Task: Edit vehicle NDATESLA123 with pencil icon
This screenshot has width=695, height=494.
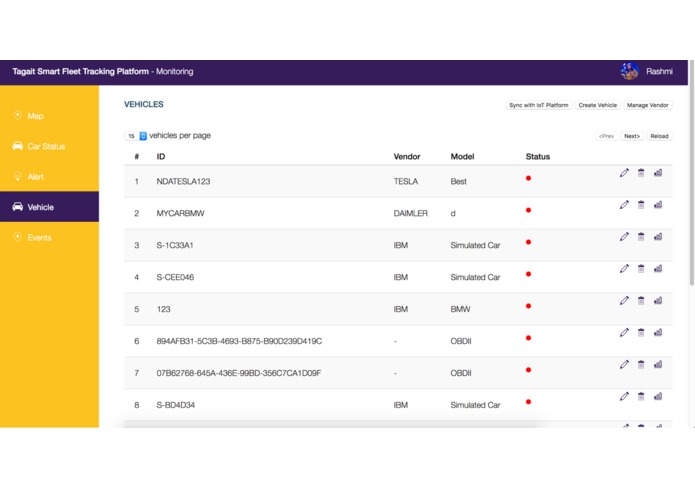Action: [x=624, y=173]
